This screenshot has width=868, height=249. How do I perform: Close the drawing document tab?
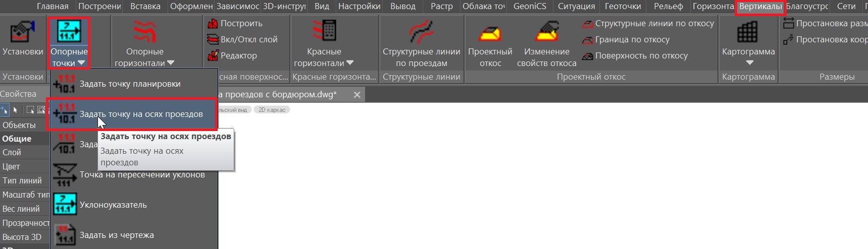[357, 95]
